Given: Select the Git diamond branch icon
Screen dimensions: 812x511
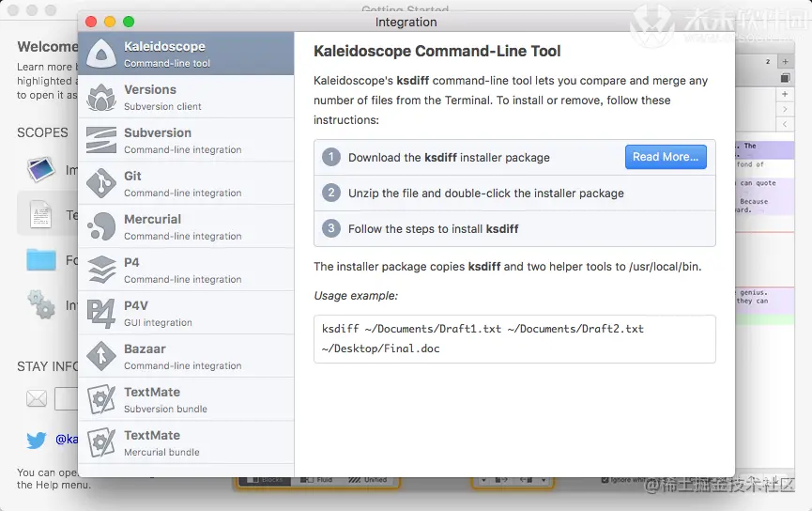Looking at the screenshot, I should click(x=101, y=183).
